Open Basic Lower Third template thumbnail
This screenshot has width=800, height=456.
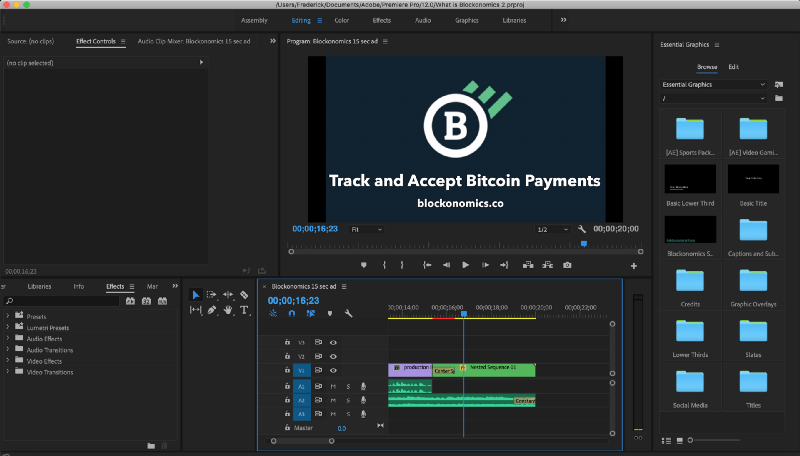coord(690,179)
